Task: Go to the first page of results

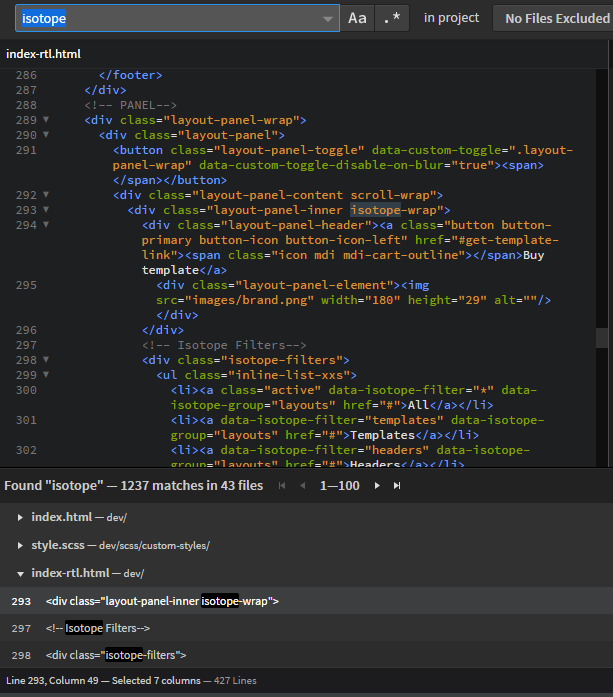Action: pos(281,486)
